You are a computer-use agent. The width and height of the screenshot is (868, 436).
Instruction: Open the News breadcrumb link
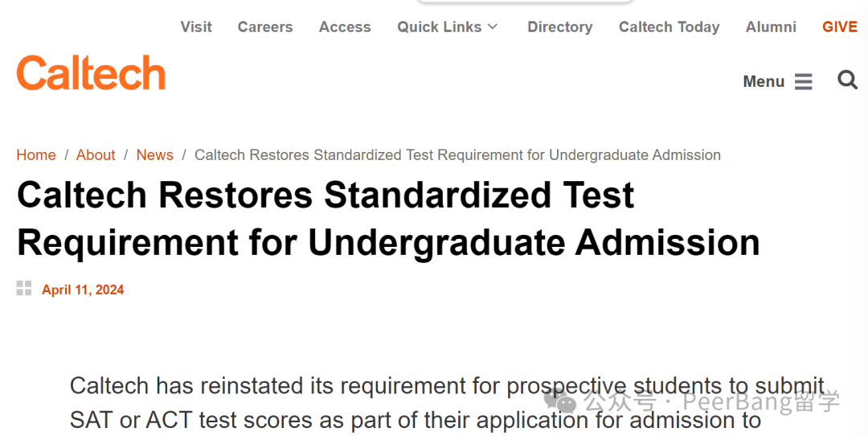154,154
